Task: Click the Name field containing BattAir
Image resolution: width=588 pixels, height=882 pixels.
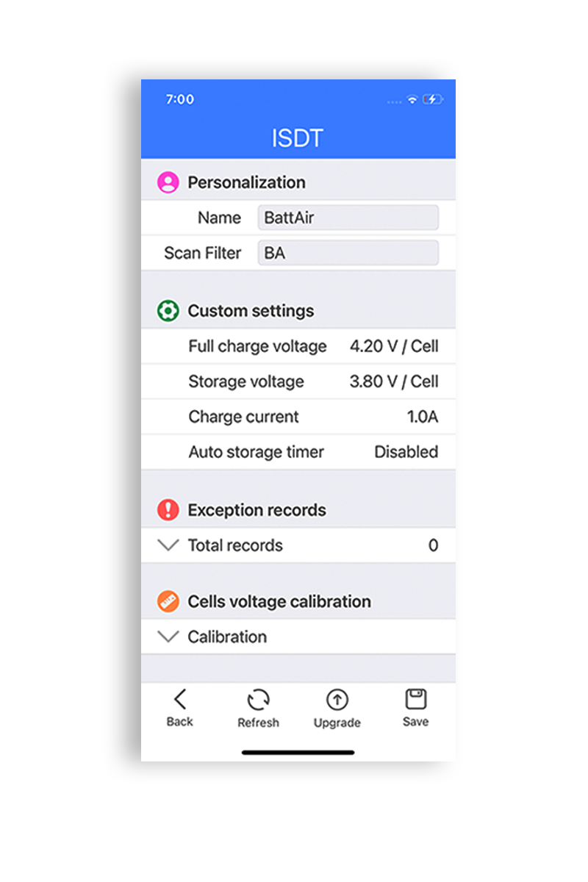Action: [348, 218]
